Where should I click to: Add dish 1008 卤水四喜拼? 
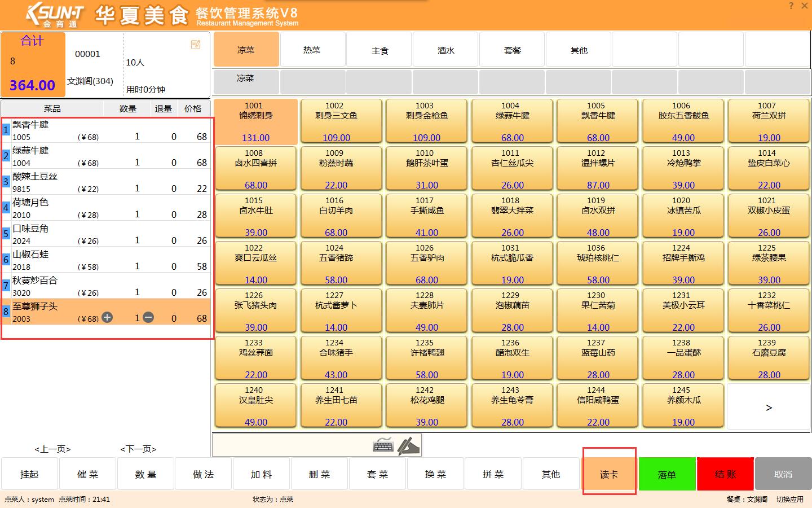255,169
